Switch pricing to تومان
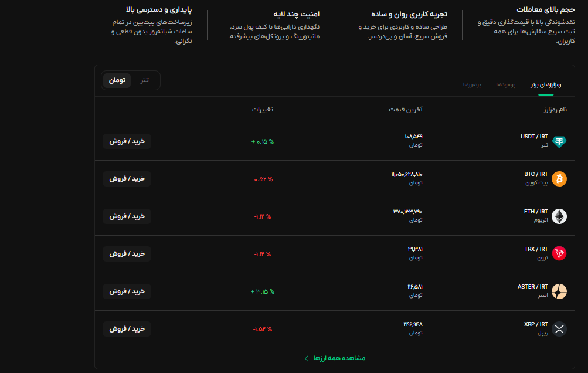The image size is (588, 373). tap(115, 80)
